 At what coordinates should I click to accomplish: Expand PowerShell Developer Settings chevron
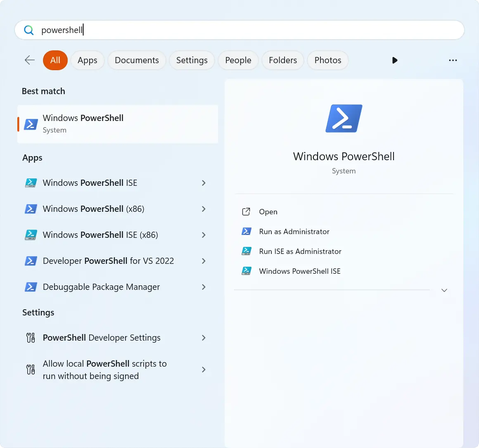coord(204,338)
